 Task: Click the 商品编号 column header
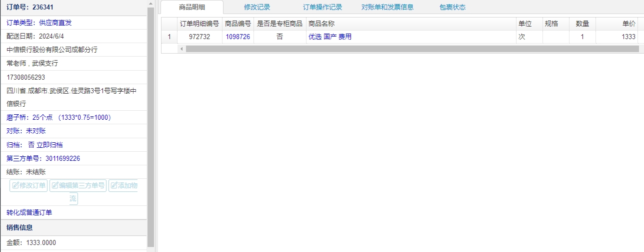point(238,24)
